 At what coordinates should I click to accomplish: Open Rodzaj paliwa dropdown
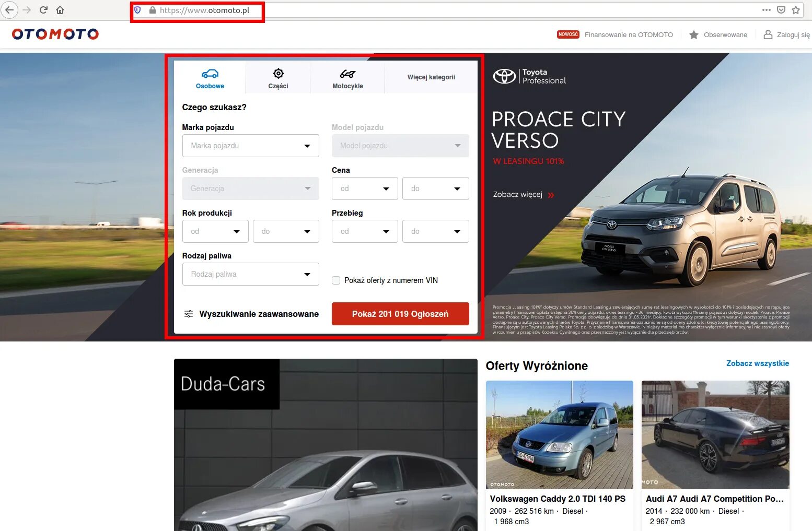[251, 274]
